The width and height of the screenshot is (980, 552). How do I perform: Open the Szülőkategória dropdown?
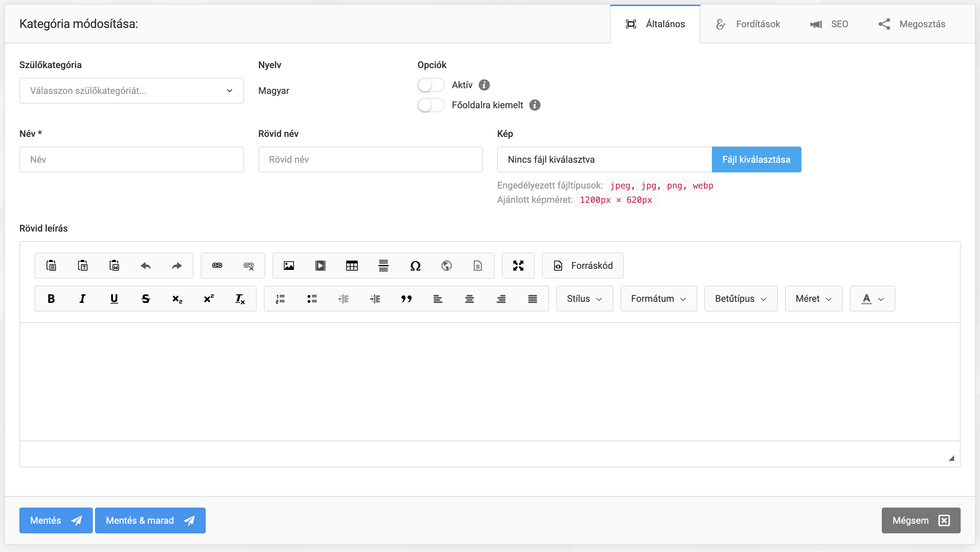pos(131,91)
